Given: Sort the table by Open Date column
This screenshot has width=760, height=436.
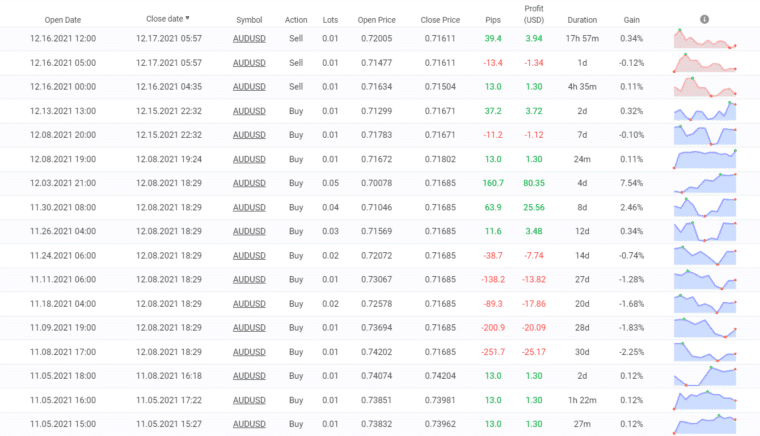Looking at the screenshot, I should 62,19.
